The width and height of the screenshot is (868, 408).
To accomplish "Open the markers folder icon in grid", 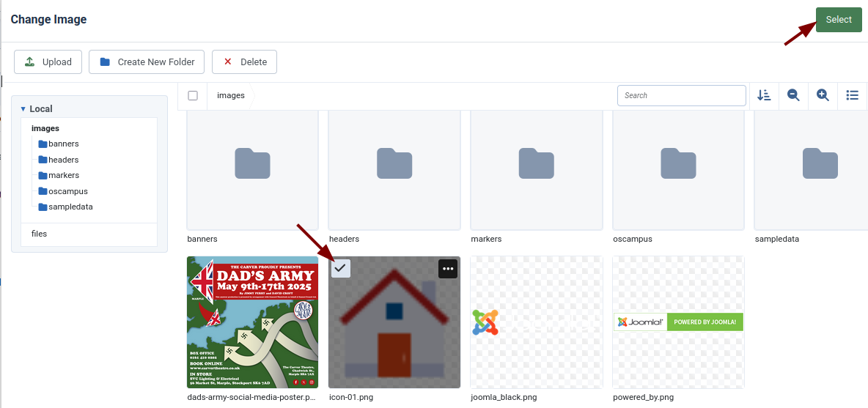I will [536, 163].
